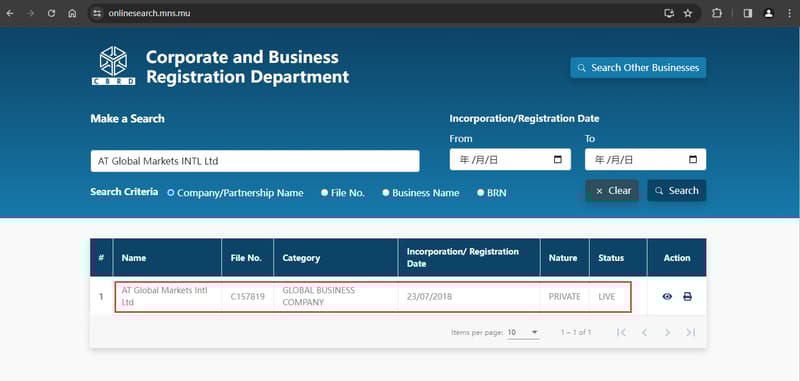The width and height of the screenshot is (800, 381).
Task: Select BRN search criteria
Action: point(481,193)
